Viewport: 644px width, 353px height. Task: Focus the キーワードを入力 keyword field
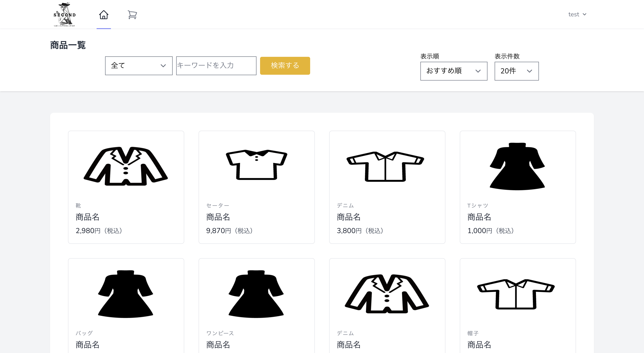coord(216,66)
